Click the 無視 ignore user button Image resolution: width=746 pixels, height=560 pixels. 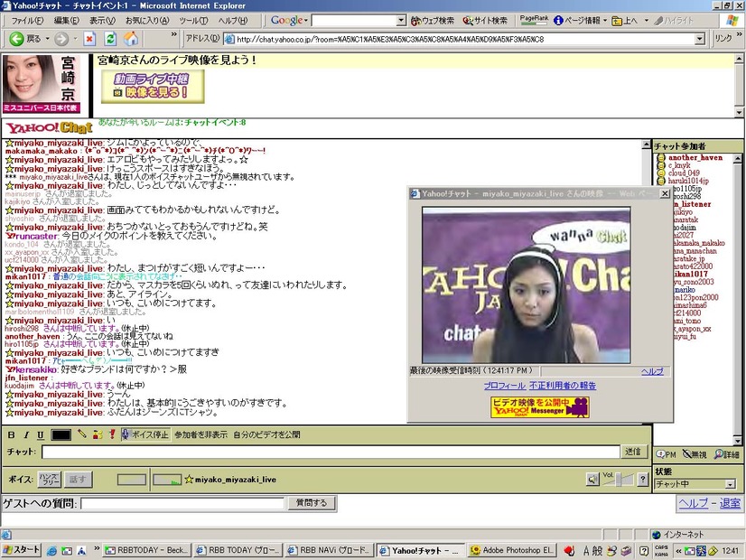click(x=695, y=454)
